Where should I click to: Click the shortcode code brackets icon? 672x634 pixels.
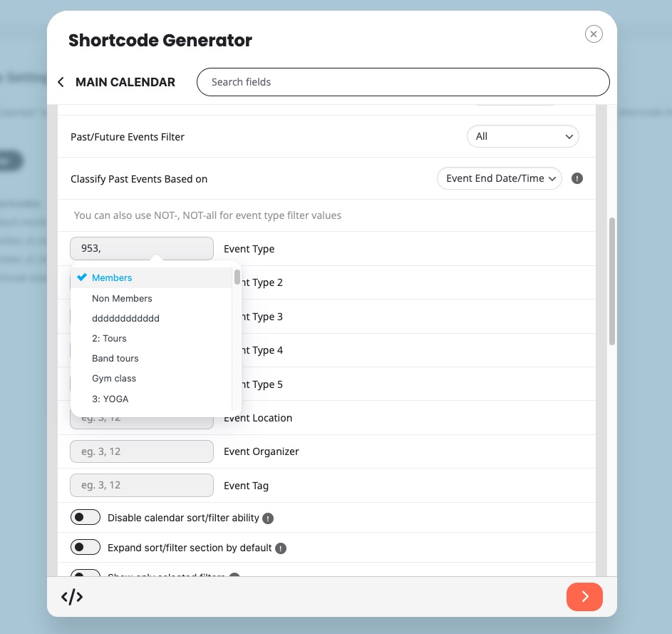pyautogui.click(x=72, y=597)
